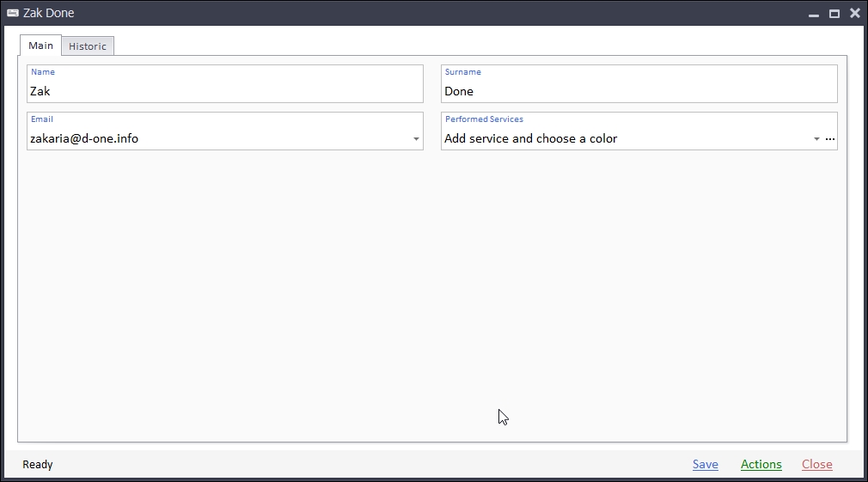Image resolution: width=868 pixels, height=482 pixels.
Task: Click the Performed Services field label
Action: click(484, 119)
